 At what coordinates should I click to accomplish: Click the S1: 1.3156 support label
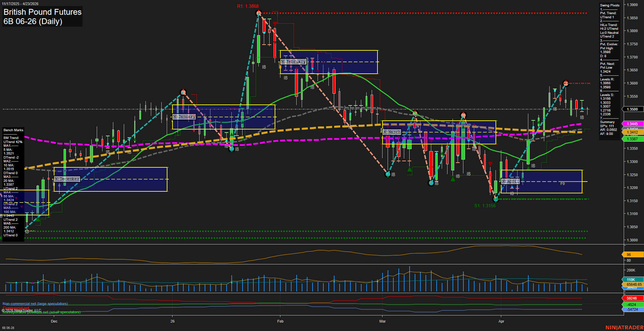tap(486, 205)
